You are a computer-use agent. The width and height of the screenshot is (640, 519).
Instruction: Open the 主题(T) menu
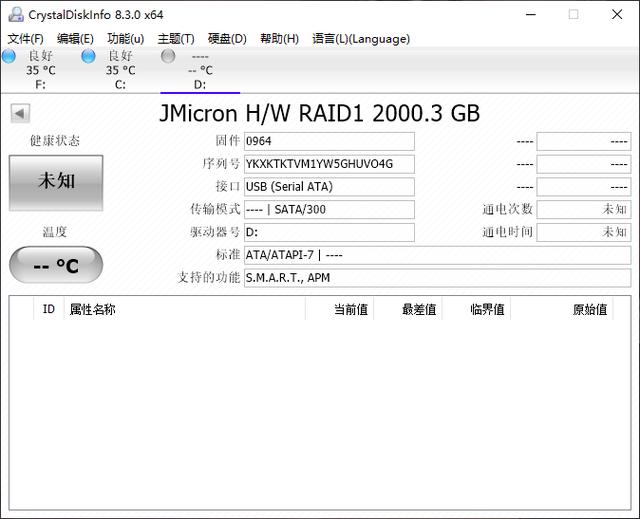coord(176,39)
